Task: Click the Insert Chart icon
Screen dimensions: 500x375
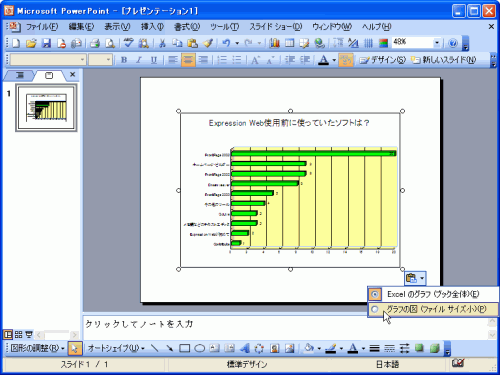Action: pos(274,43)
